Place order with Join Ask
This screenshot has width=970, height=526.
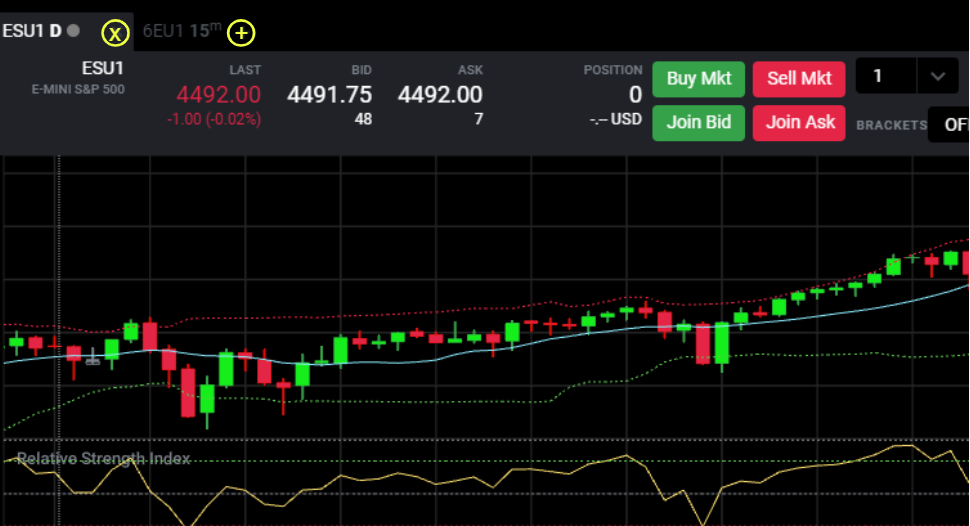(799, 123)
